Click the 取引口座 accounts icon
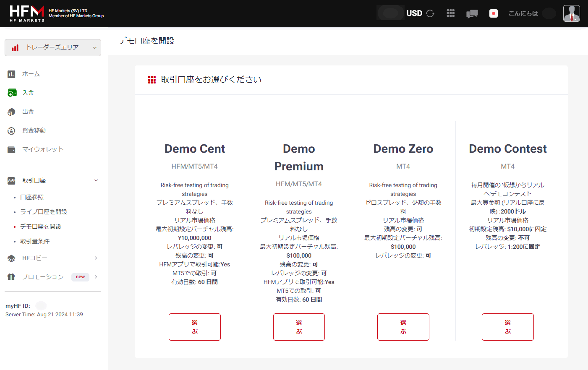 click(x=11, y=180)
